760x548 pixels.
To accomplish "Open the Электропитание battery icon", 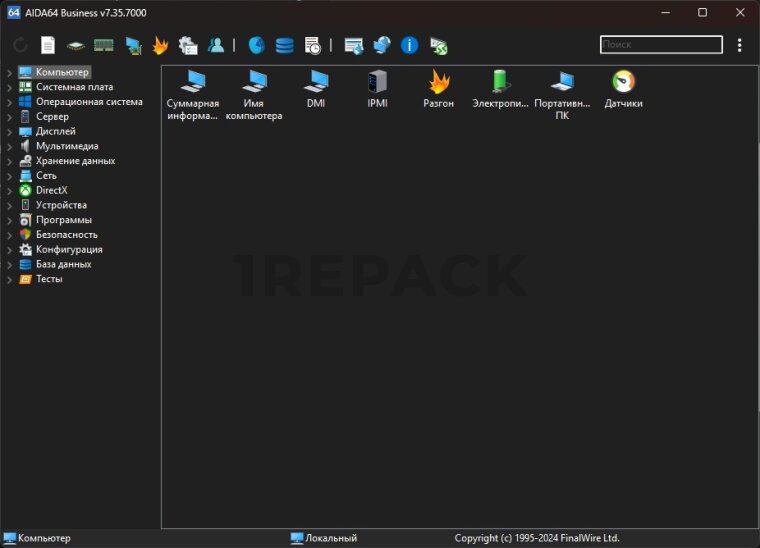I will pos(500,82).
